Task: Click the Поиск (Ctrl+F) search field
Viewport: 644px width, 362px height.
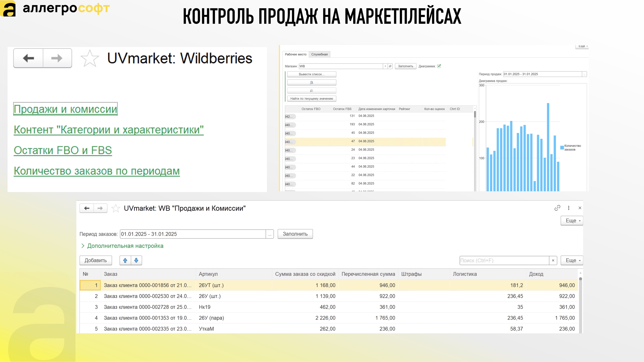Action: pyautogui.click(x=504, y=261)
